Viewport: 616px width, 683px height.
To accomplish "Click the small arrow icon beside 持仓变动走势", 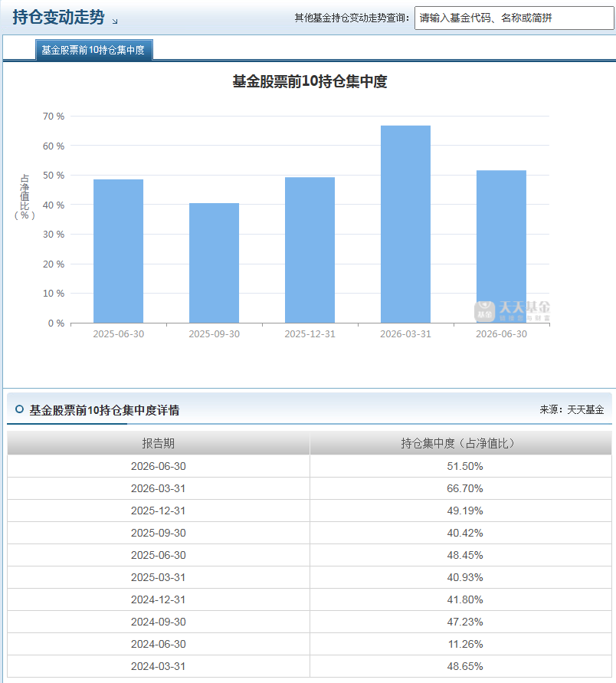I will coord(115,21).
